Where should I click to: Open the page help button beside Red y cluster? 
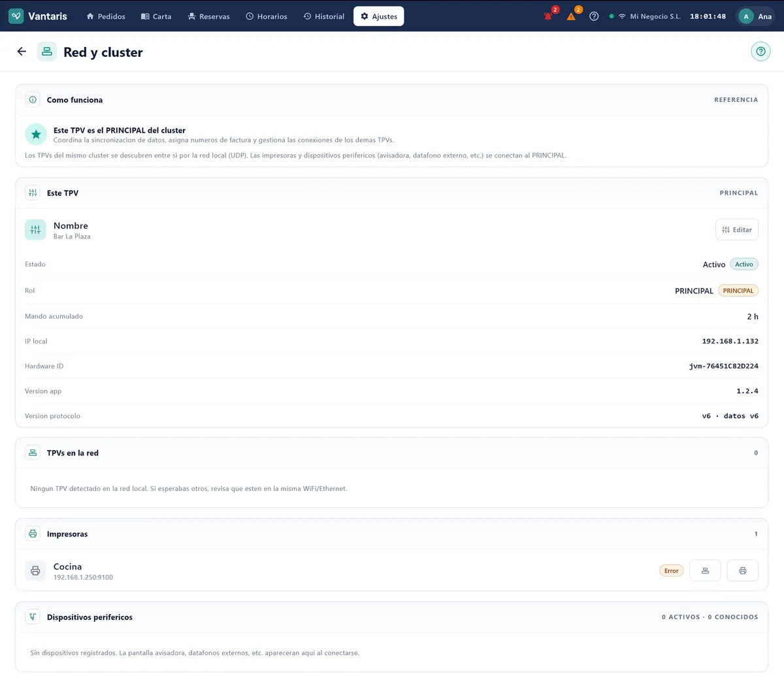[x=760, y=52]
